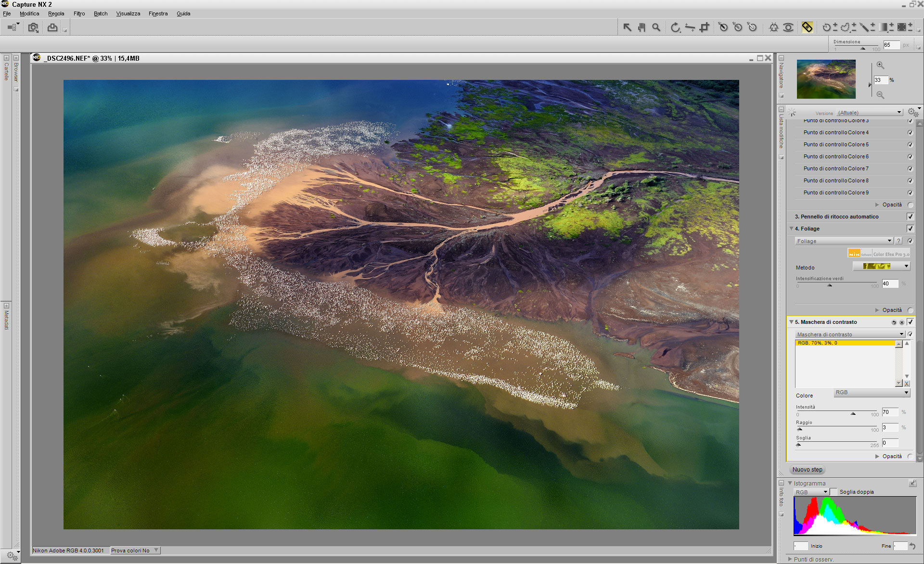Open the Prova colori No dropdown
This screenshot has width=924, height=564.
tap(135, 551)
